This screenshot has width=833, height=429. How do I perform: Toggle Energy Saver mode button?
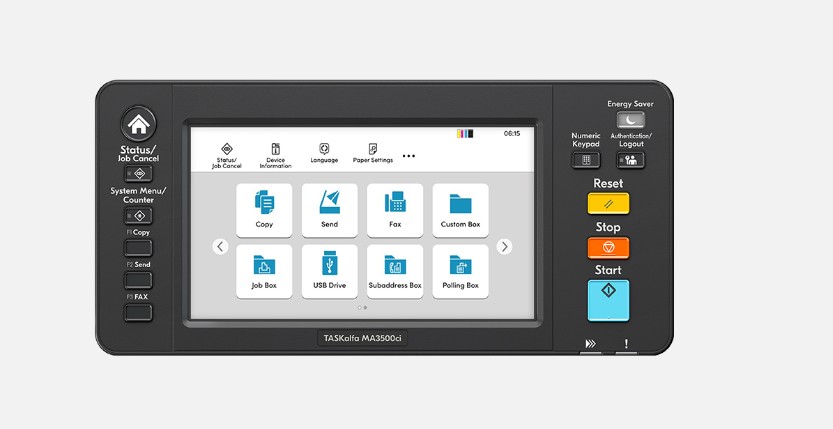click(x=630, y=120)
